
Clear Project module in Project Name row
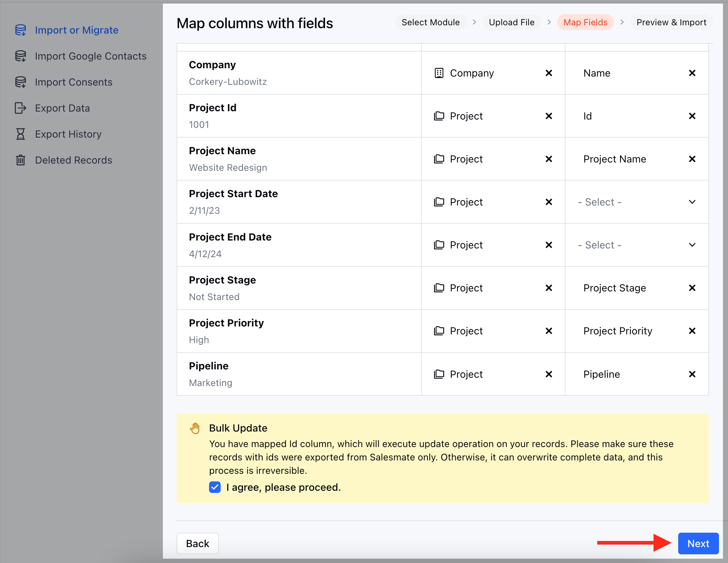click(549, 159)
